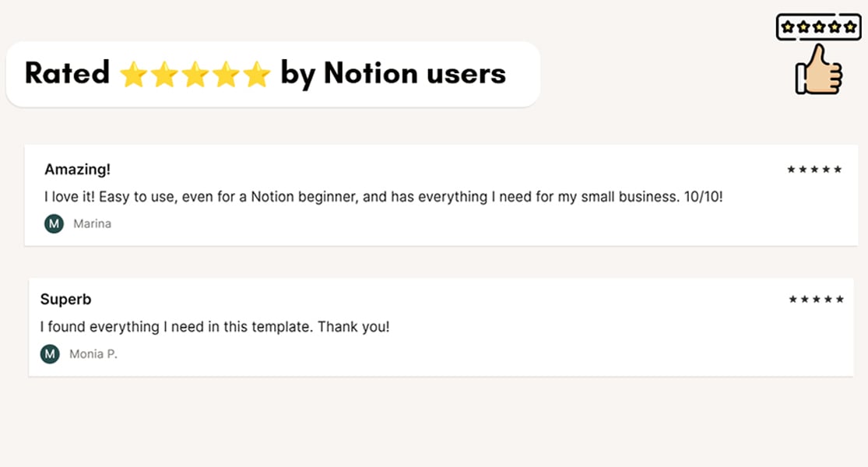Click the star rating on the Amazing! review
Screen dimensions: 868x467
point(814,170)
